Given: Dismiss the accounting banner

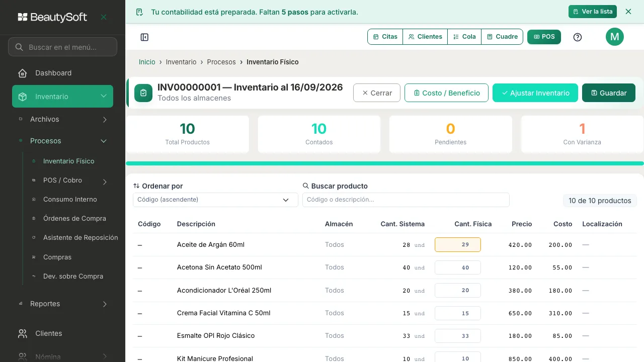Looking at the screenshot, I should [x=628, y=12].
